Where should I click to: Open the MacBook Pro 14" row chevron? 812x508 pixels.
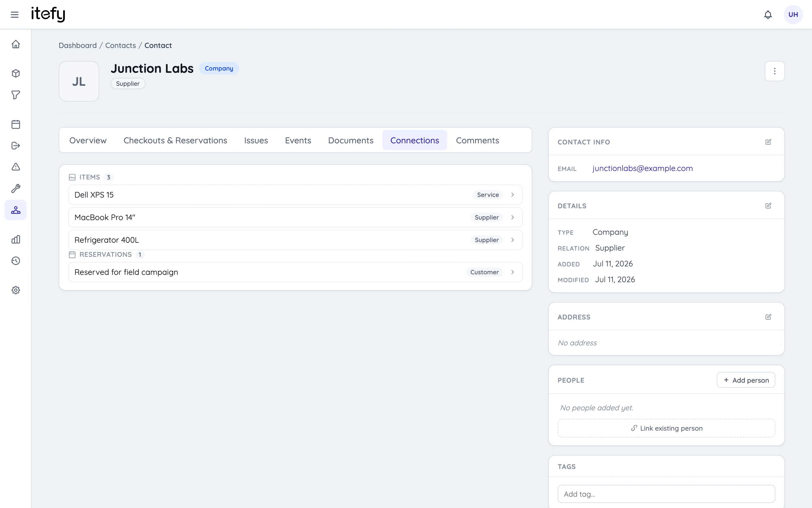click(x=512, y=217)
